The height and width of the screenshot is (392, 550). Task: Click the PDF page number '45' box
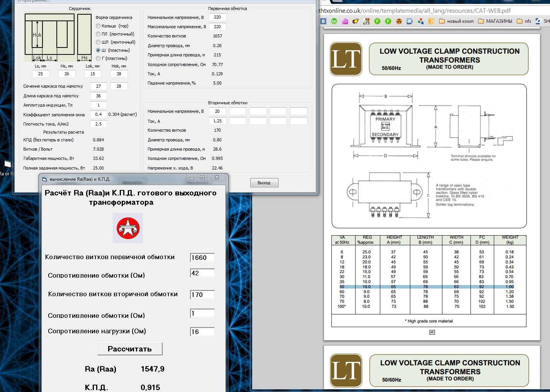coord(432,332)
